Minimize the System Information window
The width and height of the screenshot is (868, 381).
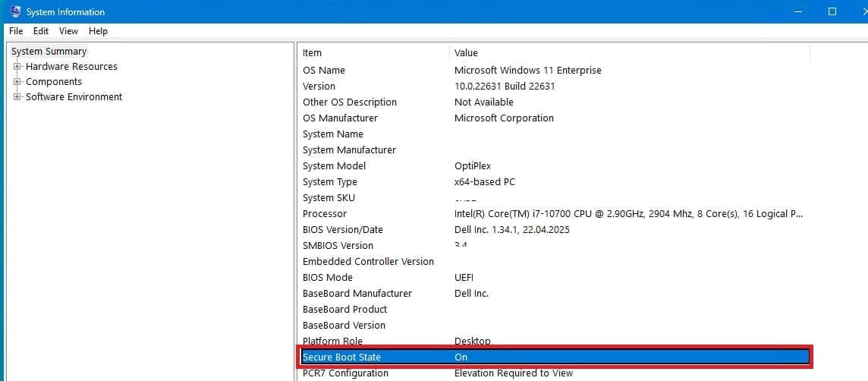tap(798, 11)
